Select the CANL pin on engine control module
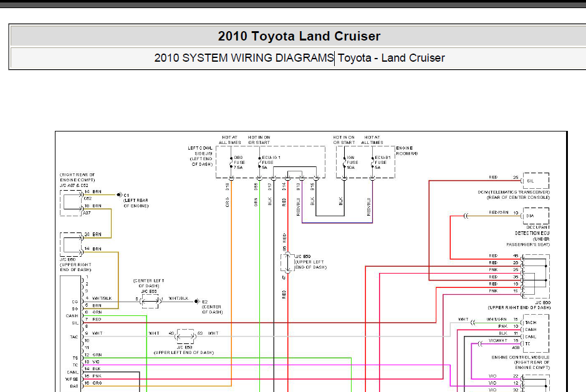 point(531,337)
